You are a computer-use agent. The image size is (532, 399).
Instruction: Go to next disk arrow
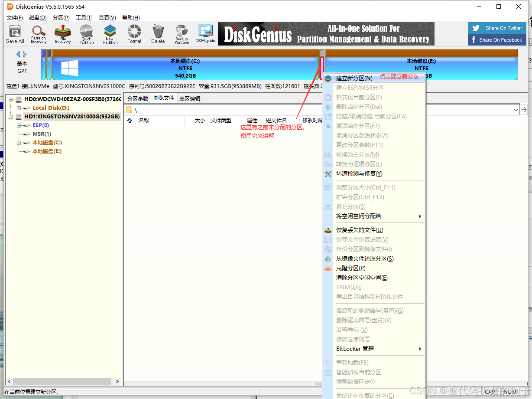tap(25, 55)
